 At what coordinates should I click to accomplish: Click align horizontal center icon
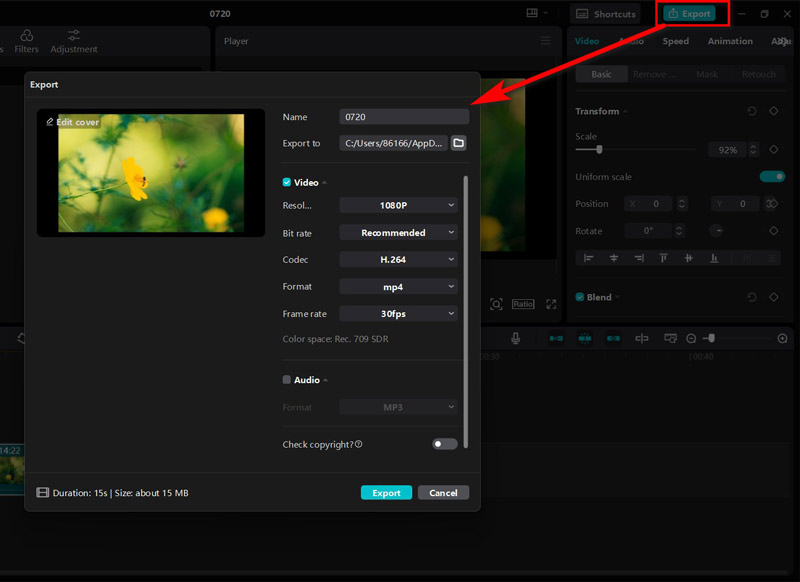point(614,258)
